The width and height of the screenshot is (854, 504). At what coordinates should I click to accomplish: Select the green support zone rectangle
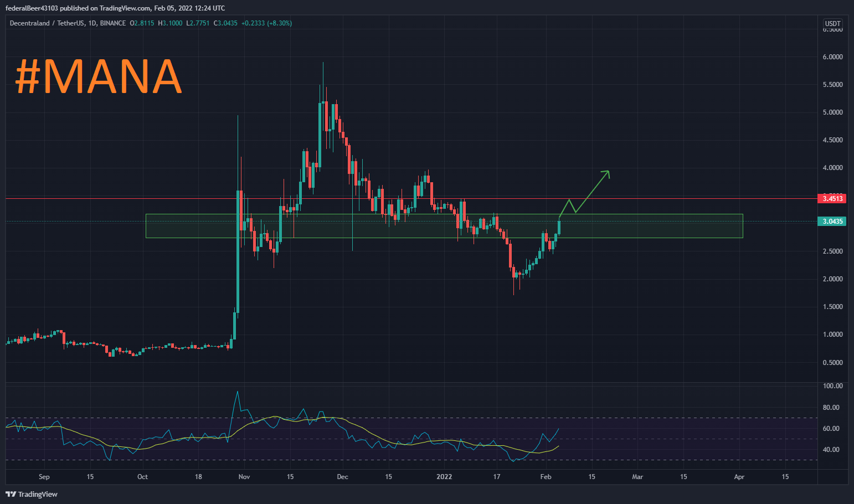tap(444, 226)
